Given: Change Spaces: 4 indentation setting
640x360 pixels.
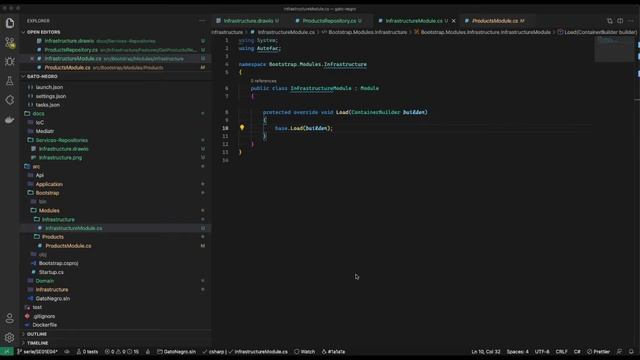Looking at the screenshot, I should point(518,351).
